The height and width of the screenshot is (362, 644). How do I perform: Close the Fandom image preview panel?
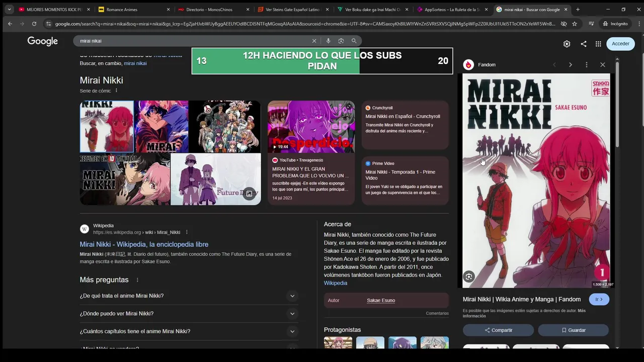[602, 64]
